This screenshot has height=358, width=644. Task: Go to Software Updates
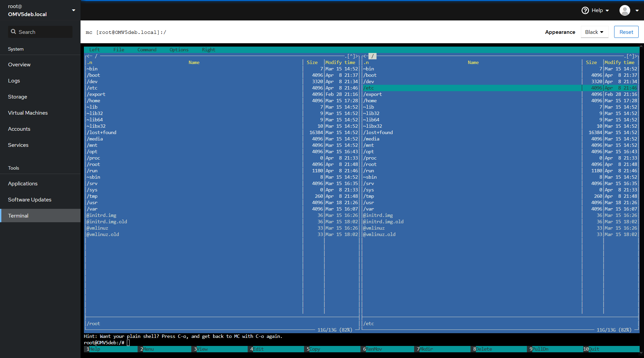point(40,200)
